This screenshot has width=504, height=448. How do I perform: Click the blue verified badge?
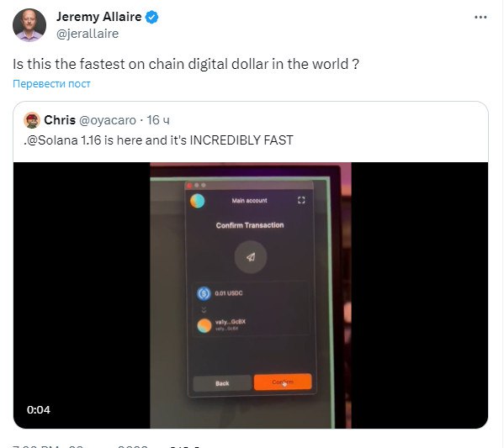(x=151, y=17)
